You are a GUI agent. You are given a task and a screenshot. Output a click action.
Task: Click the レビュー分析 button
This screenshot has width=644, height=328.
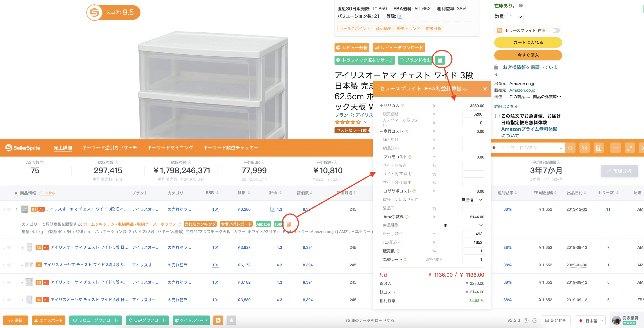click(x=352, y=48)
